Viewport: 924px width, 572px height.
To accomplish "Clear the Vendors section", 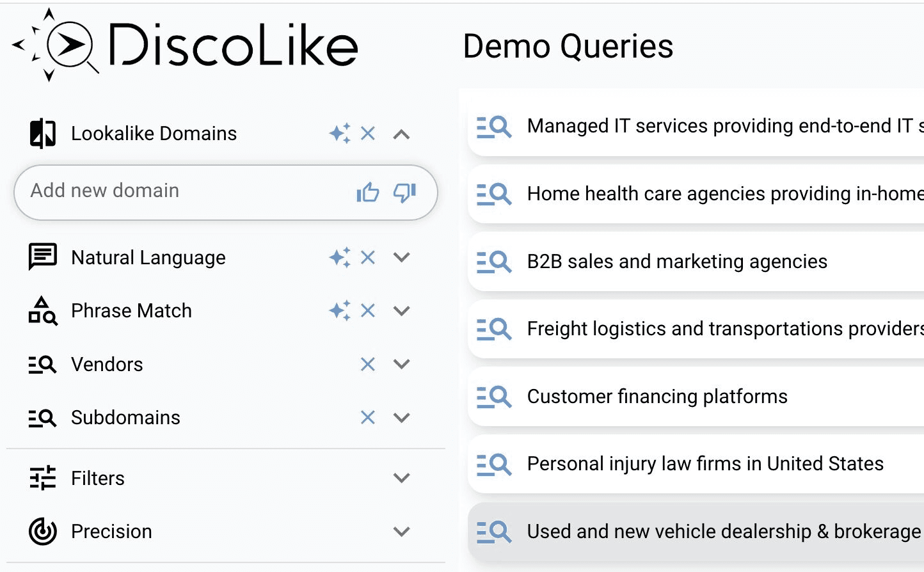I will click(368, 364).
